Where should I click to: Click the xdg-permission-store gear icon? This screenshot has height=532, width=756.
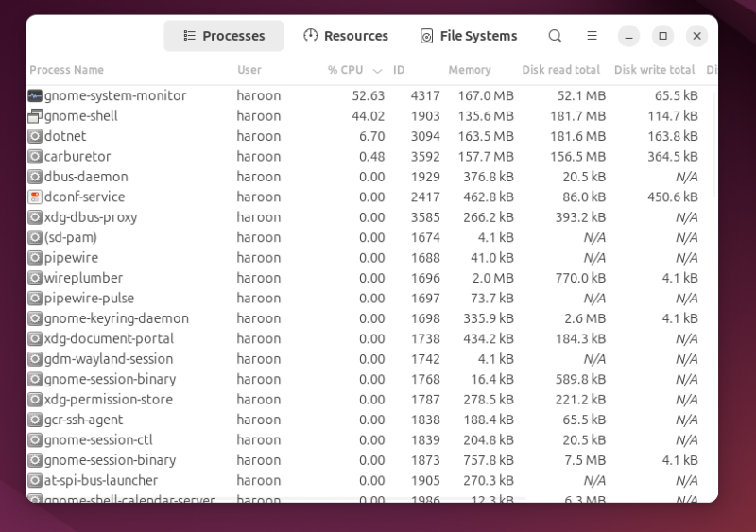35,400
